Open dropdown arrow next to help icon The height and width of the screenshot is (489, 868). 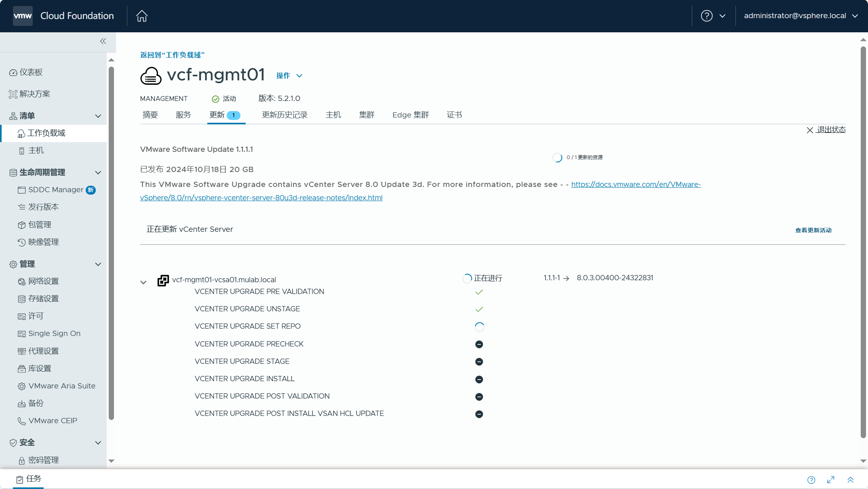point(723,16)
